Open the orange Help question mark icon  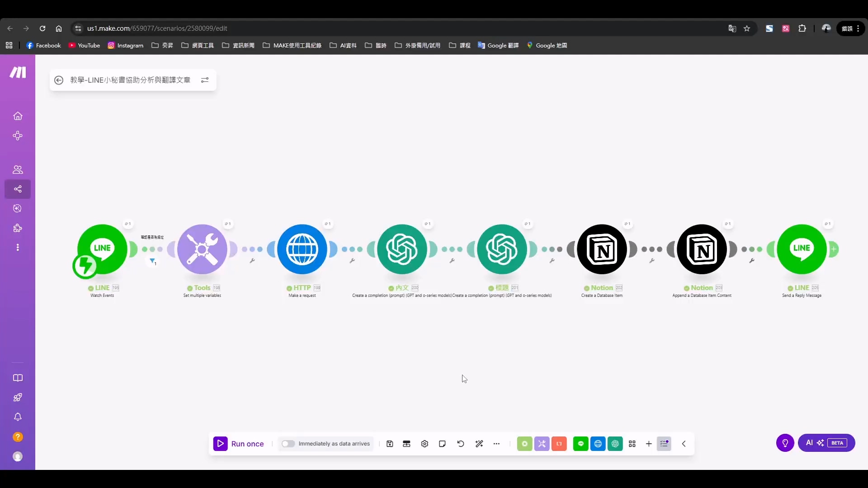tap(18, 437)
